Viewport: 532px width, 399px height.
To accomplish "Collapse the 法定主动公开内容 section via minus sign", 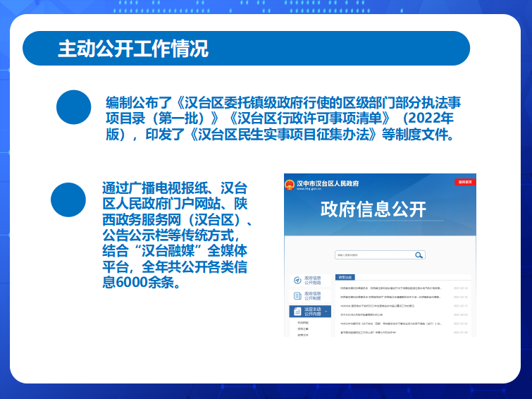I will (326, 312).
